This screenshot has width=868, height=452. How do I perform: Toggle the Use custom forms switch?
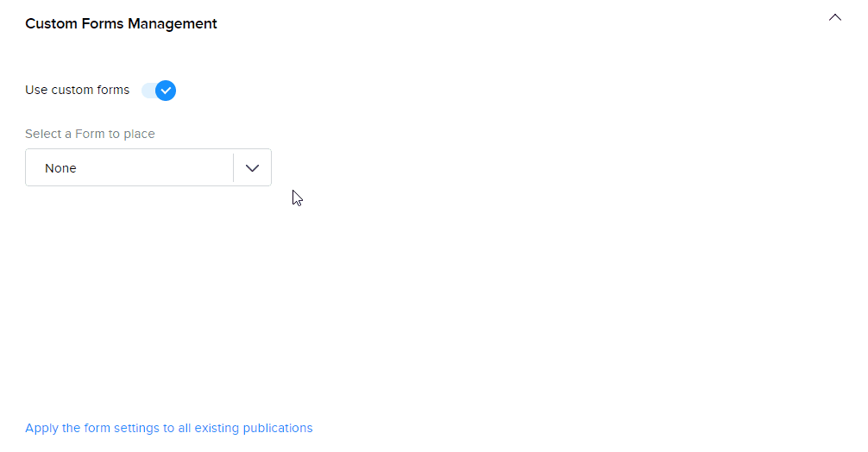(160, 91)
